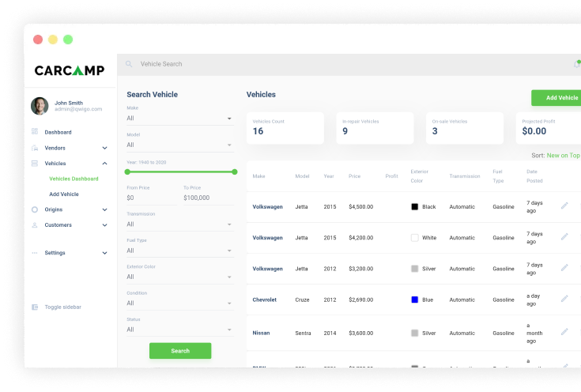Expand the Customers menu chevron

(x=105, y=225)
